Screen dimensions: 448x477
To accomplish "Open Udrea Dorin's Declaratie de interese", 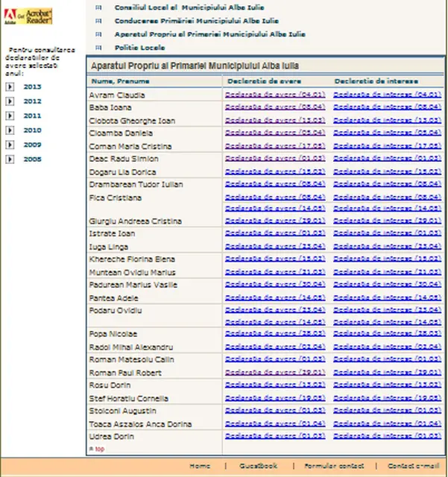I will [x=387, y=436].
